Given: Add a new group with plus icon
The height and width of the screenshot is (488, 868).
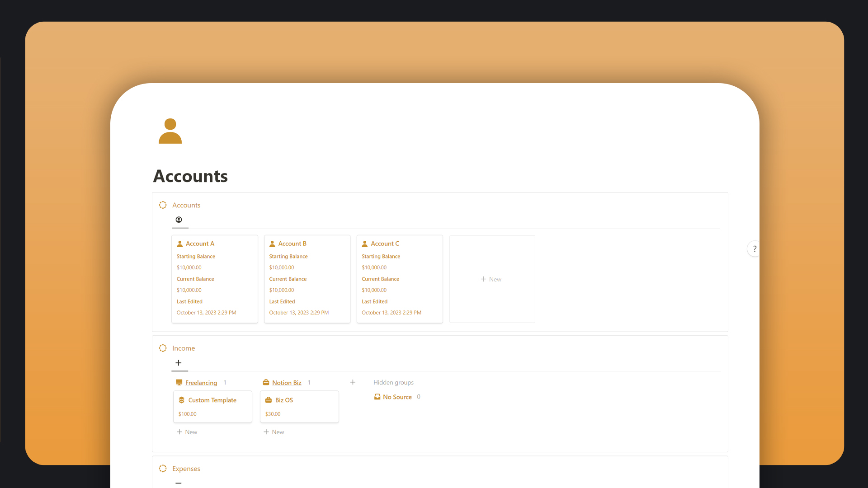Looking at the screenshot, I should point(353,382).
